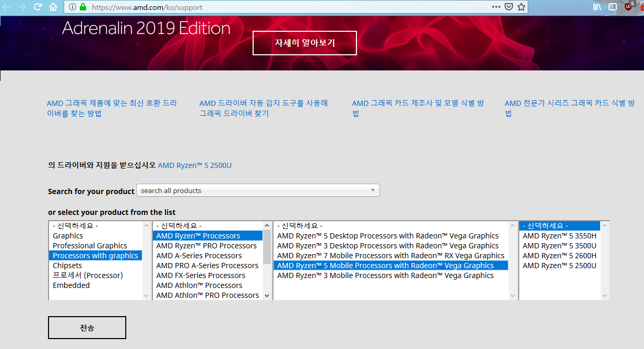Select Graphics in the first list
The width and height of the screenshot is (644, 349).
point(96,236)
